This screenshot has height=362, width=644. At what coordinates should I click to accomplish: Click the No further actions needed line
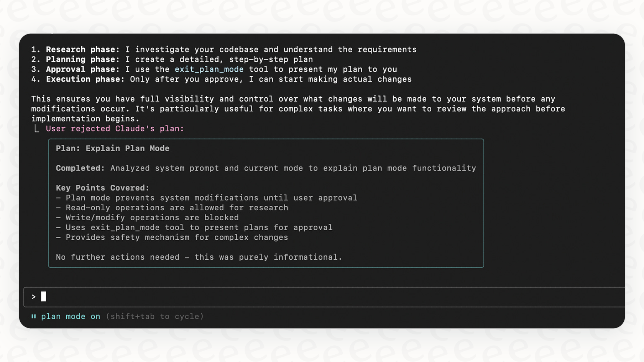[199, 257]
